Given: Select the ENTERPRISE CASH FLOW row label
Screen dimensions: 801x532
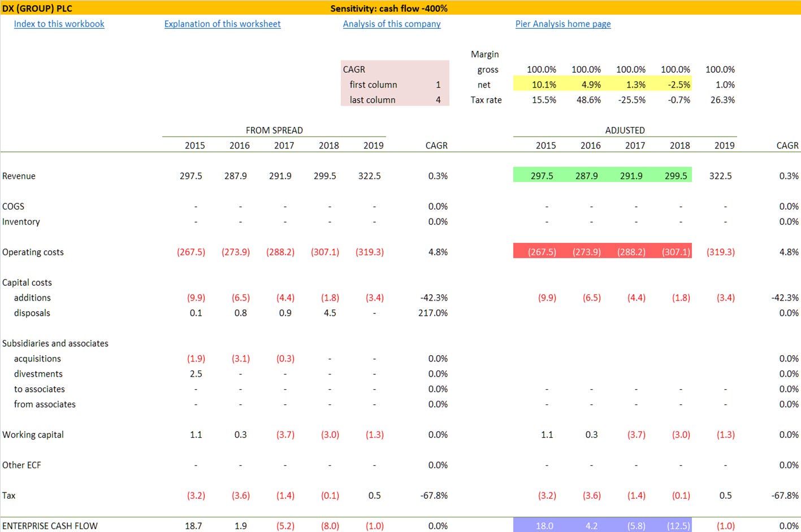Looking at the screenshot, I should pyautogui.click(x=50, y=526).
